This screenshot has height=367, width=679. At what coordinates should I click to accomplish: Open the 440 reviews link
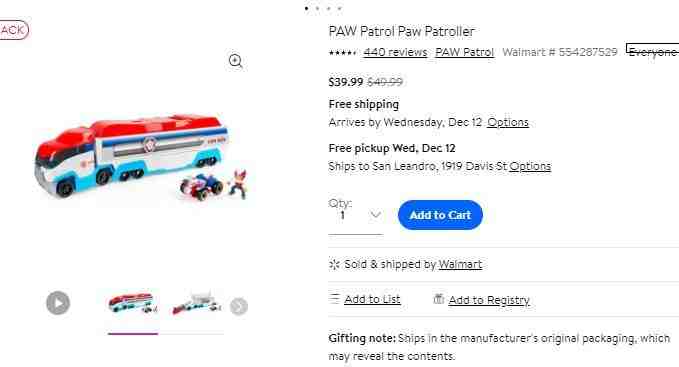[395, 52]
